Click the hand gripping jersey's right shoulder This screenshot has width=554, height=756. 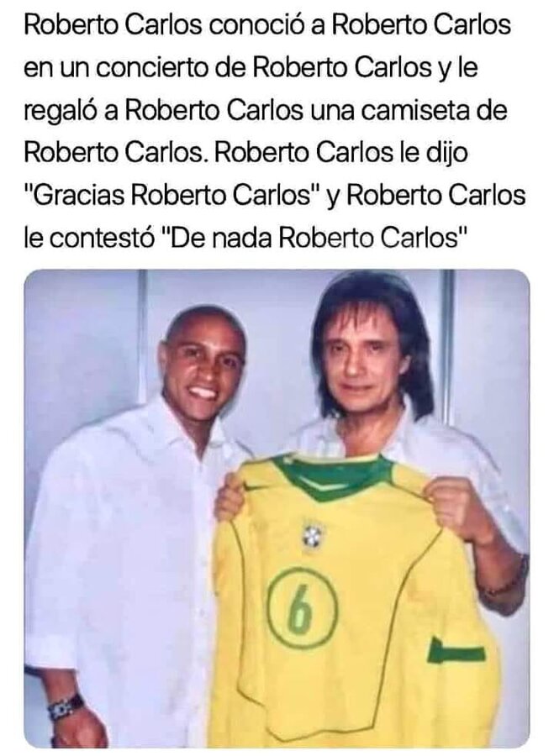pyautogui.click(x=456, y=508)
